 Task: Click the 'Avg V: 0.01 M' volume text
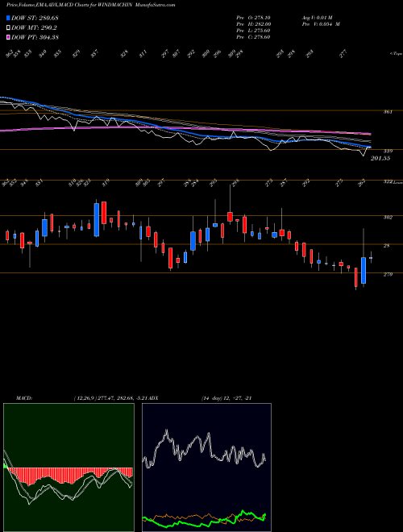(319, 18)
